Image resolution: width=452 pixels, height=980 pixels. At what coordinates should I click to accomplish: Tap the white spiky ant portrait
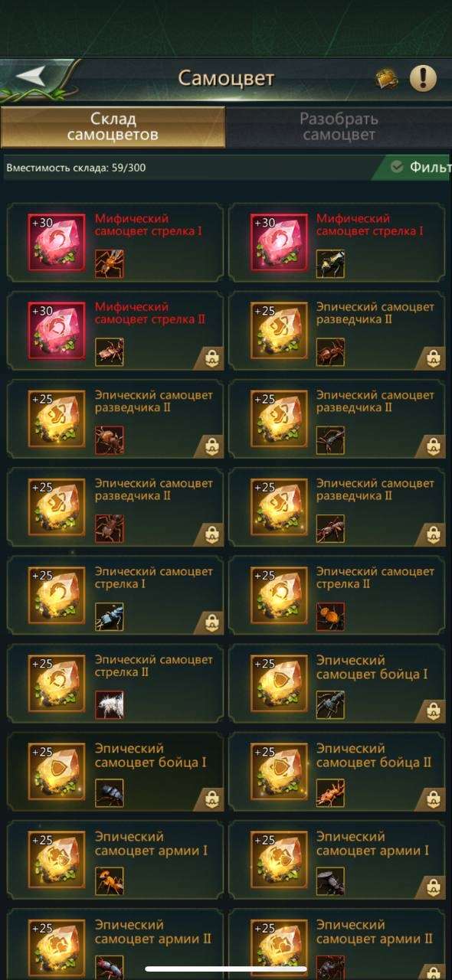pyautogui.click(x=109, y=704)
